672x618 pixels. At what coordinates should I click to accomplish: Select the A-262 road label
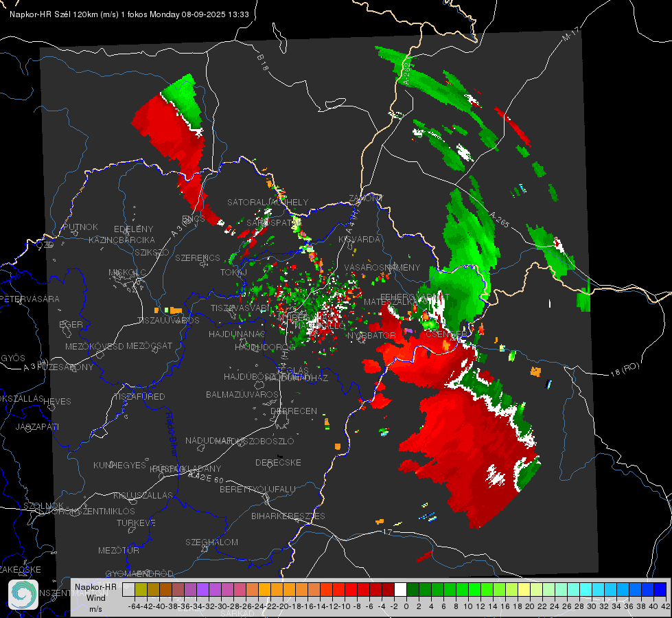click(x=407, y=73)
